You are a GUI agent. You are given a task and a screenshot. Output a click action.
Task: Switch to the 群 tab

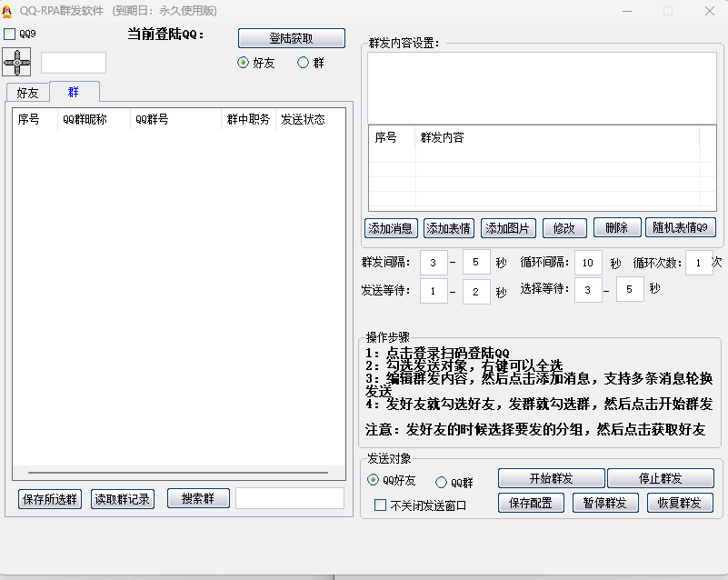pos(74,92)
